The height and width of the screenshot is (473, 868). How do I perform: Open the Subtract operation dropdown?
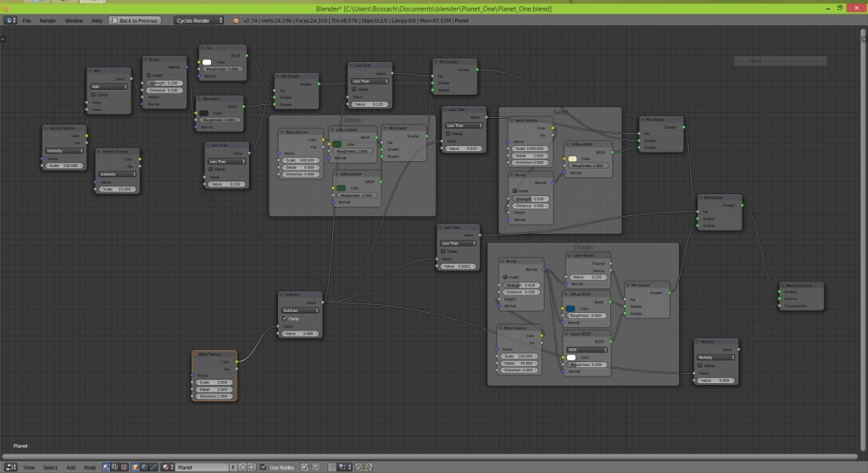(301, 310)
